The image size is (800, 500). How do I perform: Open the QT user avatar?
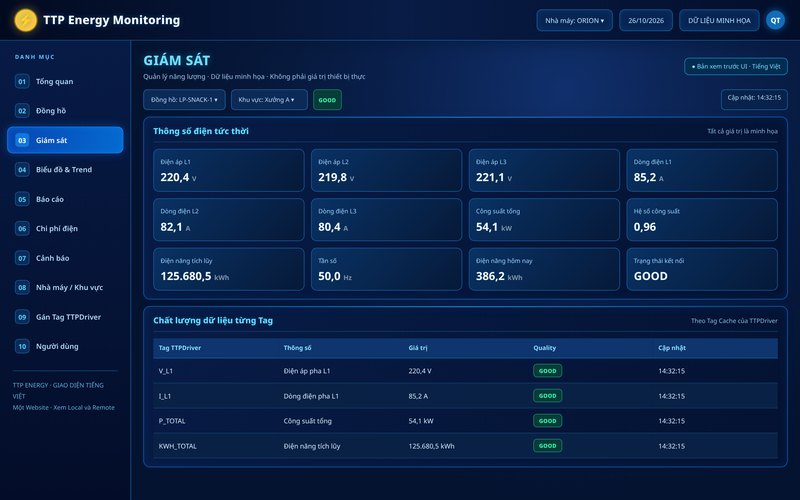(775, 20)
